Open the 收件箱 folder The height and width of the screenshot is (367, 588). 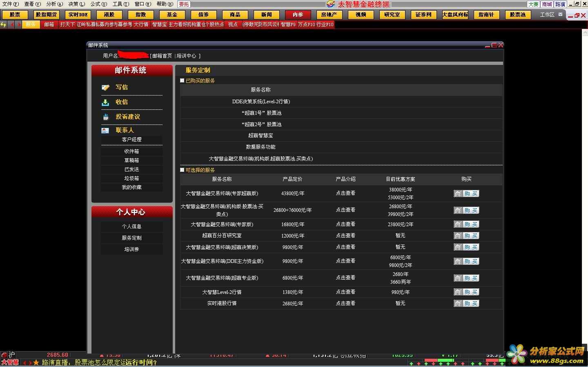(132, 151)
